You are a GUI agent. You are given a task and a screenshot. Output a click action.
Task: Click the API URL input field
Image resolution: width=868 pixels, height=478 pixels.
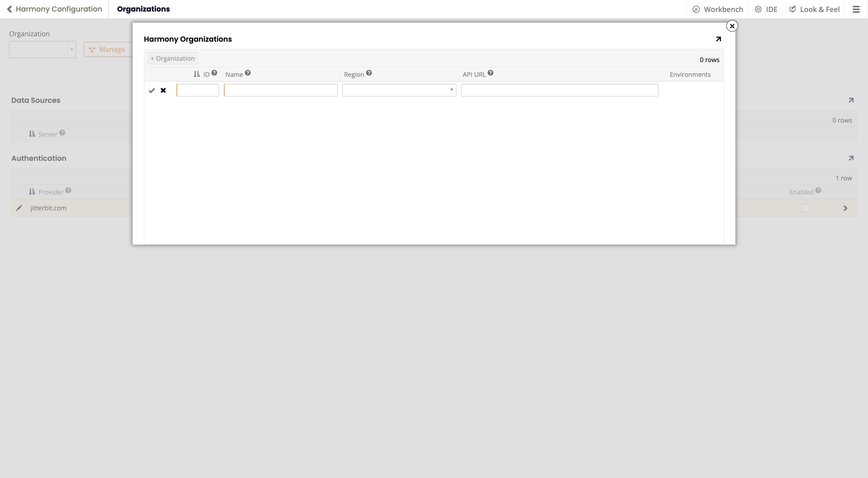click(559, 90)
